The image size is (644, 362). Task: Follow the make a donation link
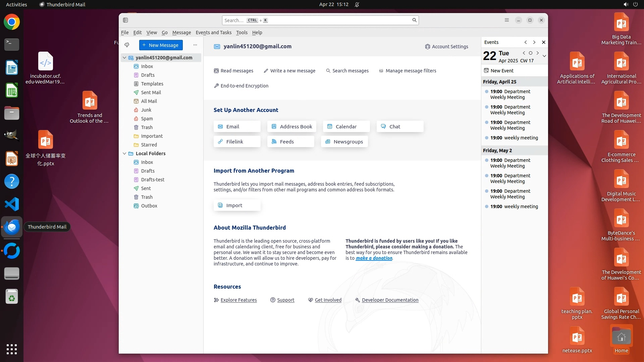tap(374, 258)
